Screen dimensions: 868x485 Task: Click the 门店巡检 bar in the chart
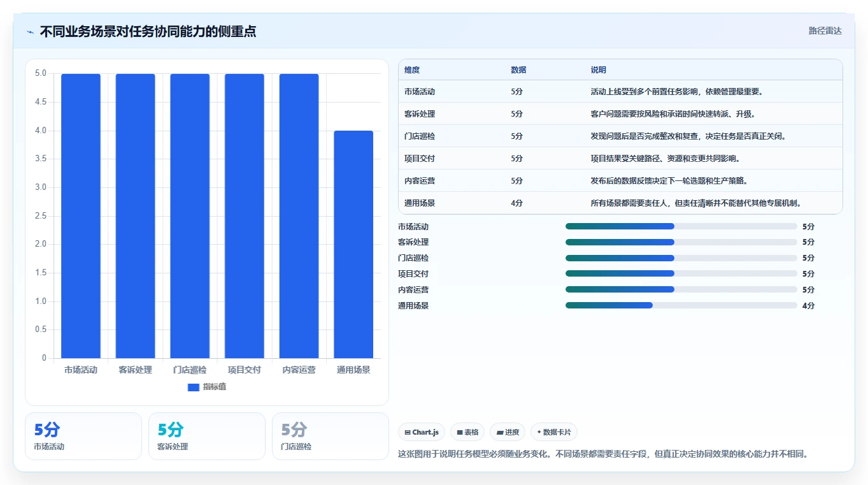coord(190,216)
